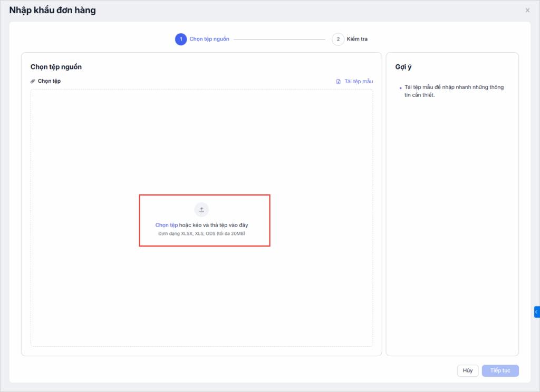Click the progress line between the two steps
Screen dimensions: 540x392
click(279, 40)
